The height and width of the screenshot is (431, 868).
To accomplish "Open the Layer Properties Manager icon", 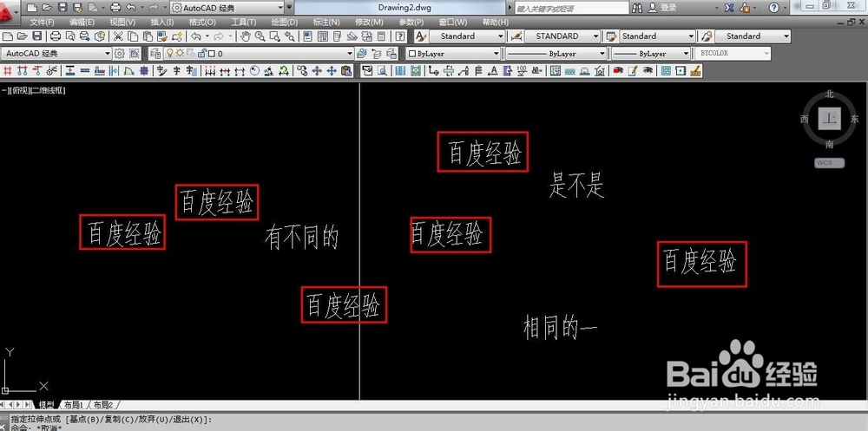I will coord(155,54).
